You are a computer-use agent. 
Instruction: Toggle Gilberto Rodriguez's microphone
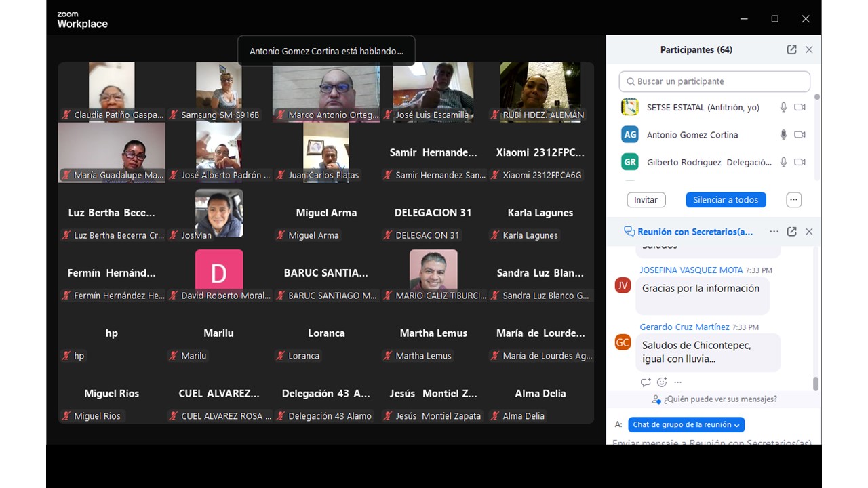[x=783, y=162]
